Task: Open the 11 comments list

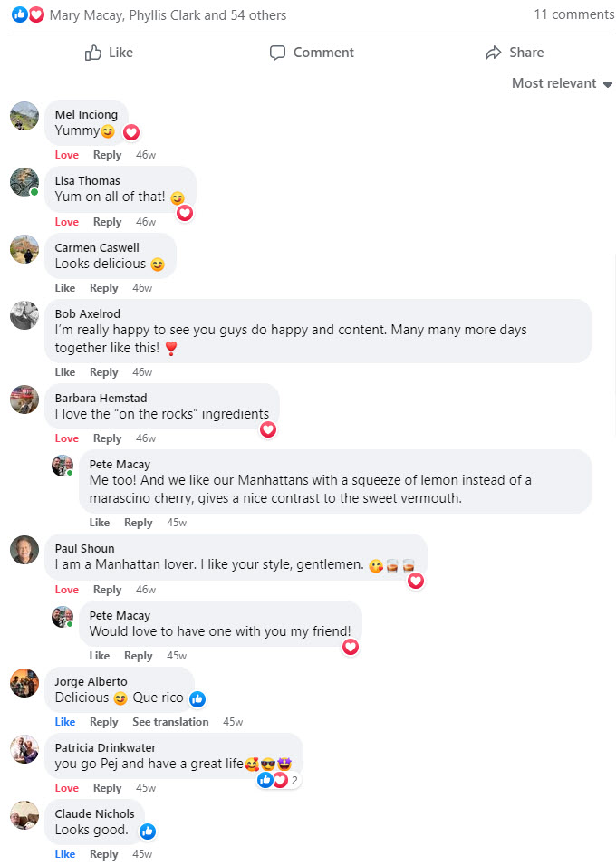Action: (x=574, y=14)
